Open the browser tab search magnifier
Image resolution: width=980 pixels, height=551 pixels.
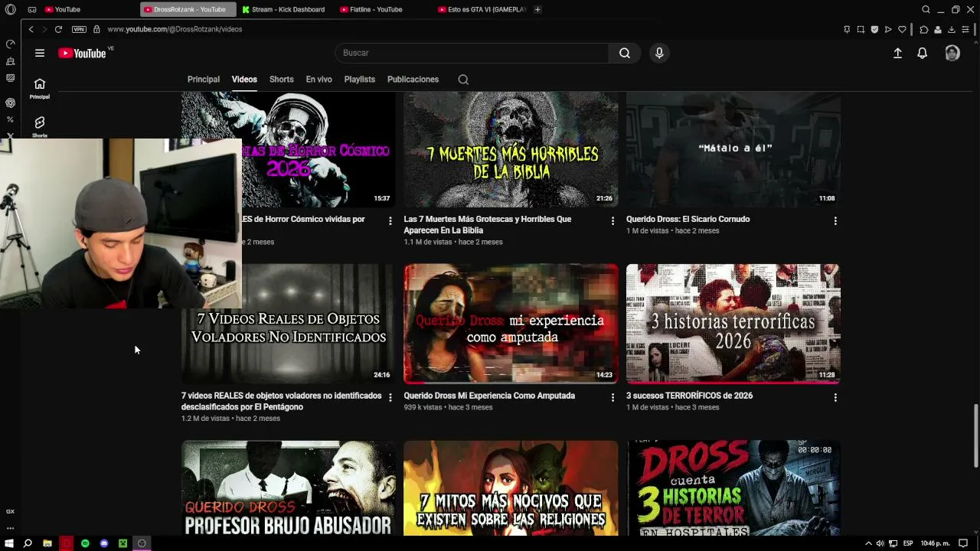point(926,10)
